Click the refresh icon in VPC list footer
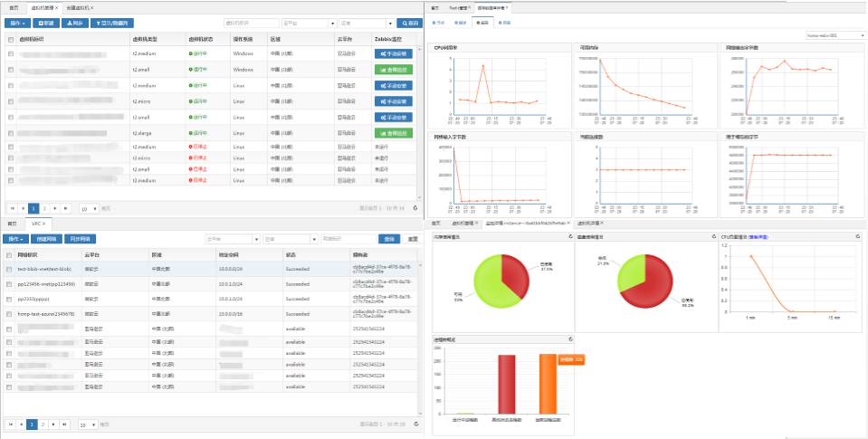Image resolution: width=868 pixels, height=439 pixels. pos(416,424)
